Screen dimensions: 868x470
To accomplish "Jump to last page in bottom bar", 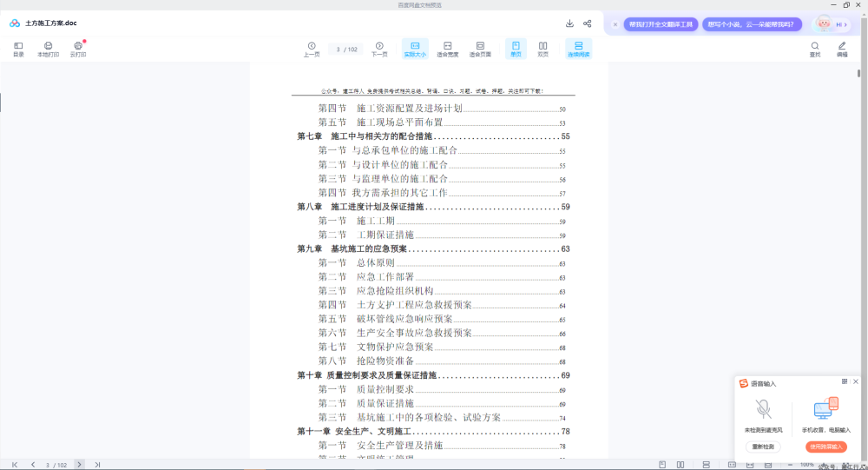I will (97, 465).
